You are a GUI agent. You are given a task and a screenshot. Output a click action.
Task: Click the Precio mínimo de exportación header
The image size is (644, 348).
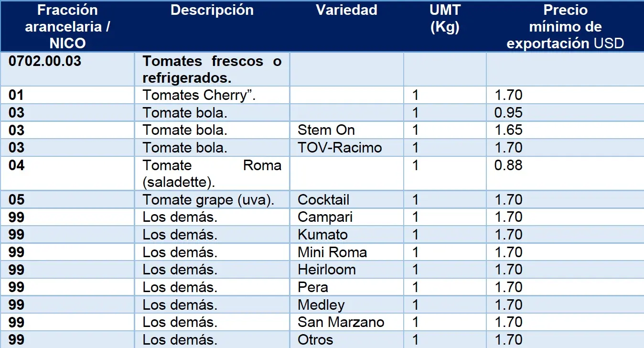tap(565, 26)
